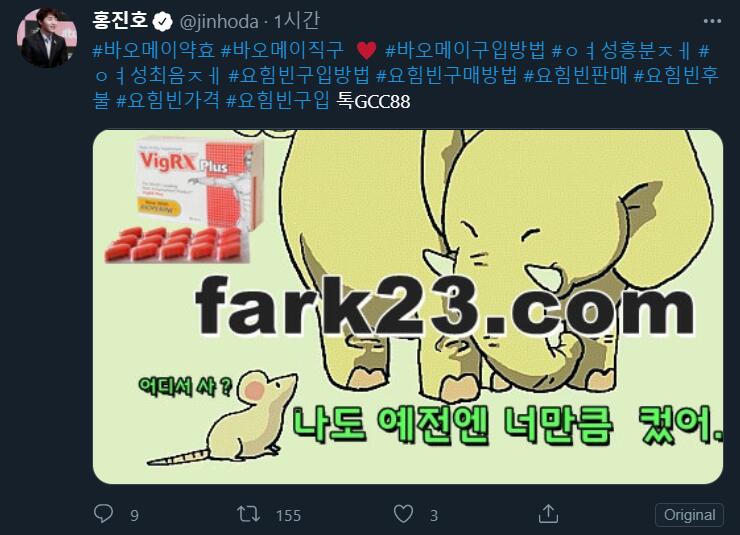Like the tweet with heart icon
This screenshot has width=740, height=535.
404,514
